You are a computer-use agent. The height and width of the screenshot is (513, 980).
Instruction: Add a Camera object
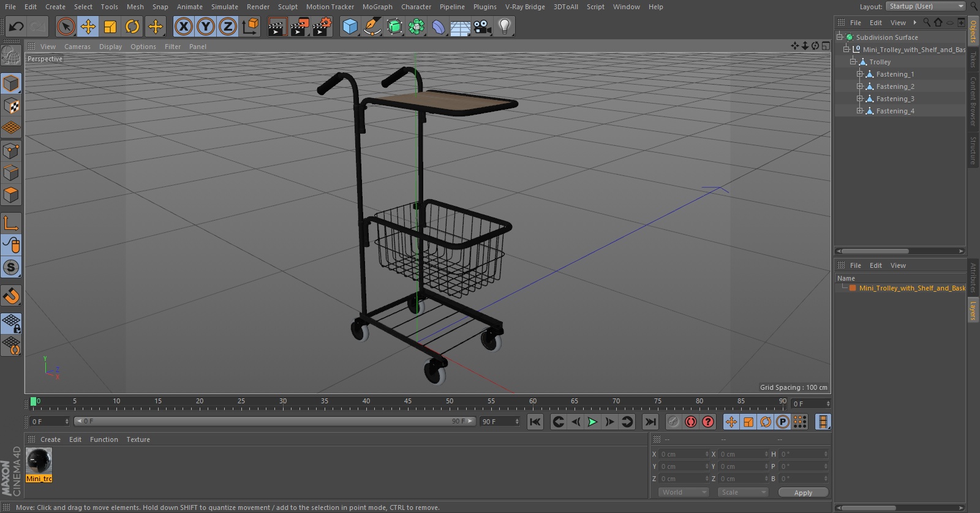(x=483, y=26)
